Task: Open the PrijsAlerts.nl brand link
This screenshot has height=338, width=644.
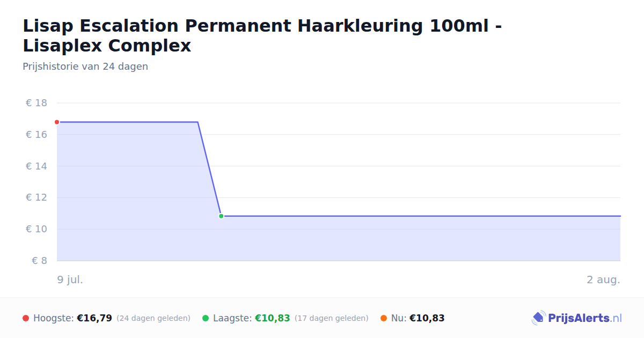Action: pos(577,318)
